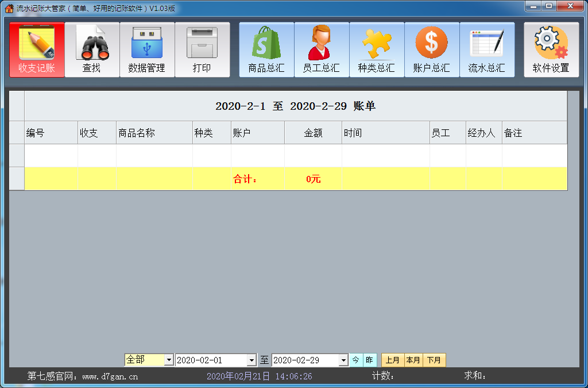Viewport: 588px width, 388px height.
Task: Select 本月 current month button
Action: tap(413, 360)
